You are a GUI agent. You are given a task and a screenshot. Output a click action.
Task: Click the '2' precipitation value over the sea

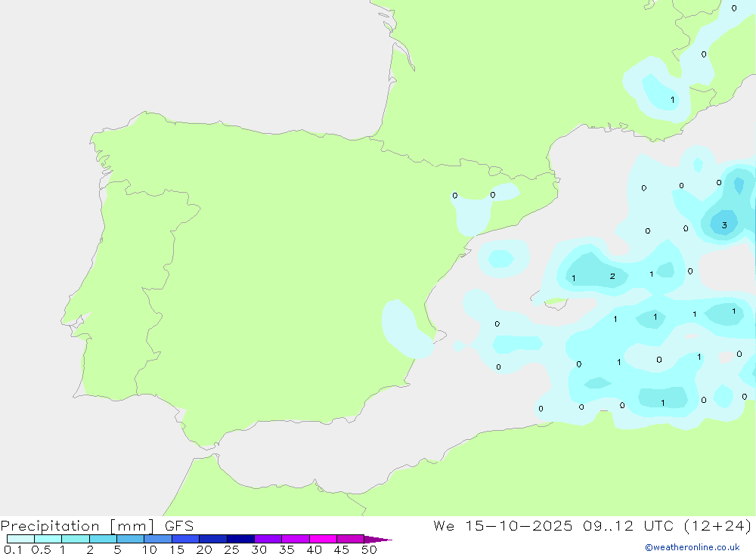(x=612, y=277)
